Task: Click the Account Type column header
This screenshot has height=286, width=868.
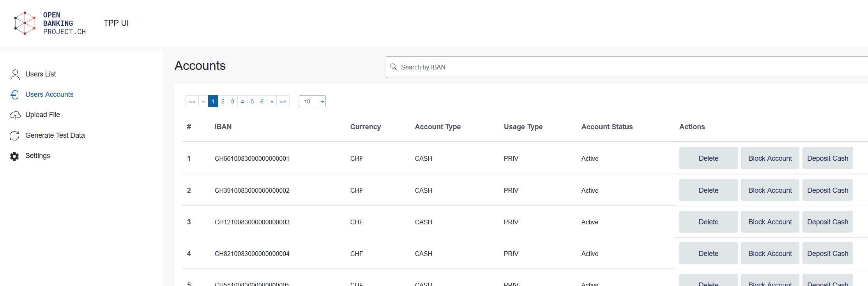Action: click(438, 127)
